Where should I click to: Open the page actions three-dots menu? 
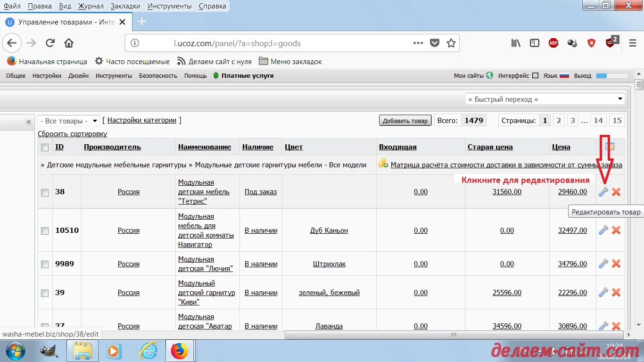coord(418,43)
